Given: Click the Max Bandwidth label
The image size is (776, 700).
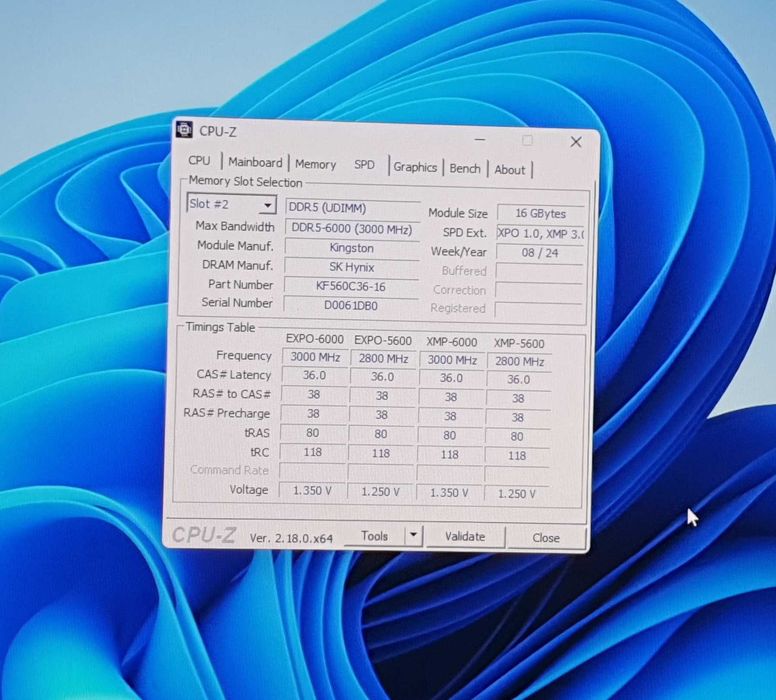Looking at the screenshot, I should pos(235,226).
